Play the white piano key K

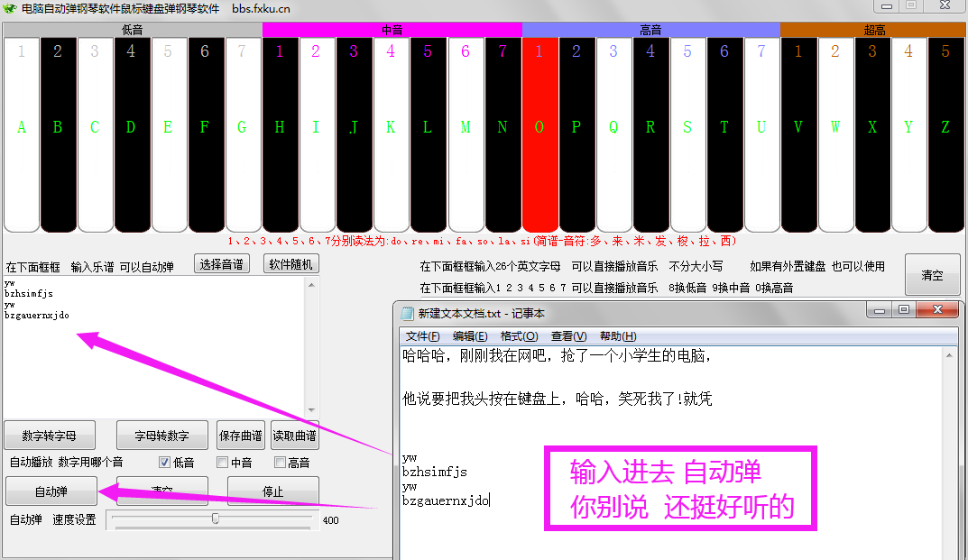(392, 134)
